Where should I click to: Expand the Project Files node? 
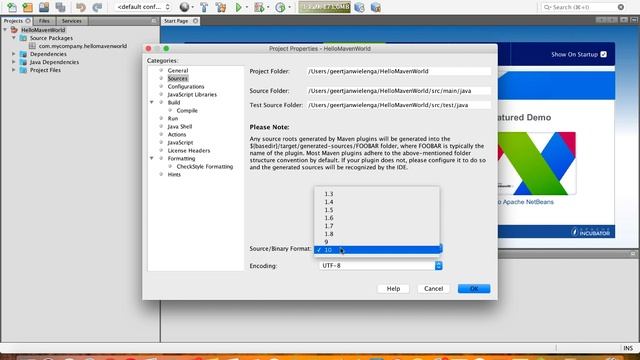pyautogui.click(x=14, y=70)
